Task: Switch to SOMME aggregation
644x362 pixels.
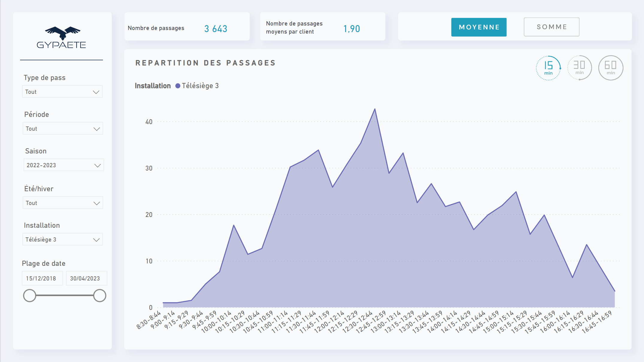Action: click(551, 27)
